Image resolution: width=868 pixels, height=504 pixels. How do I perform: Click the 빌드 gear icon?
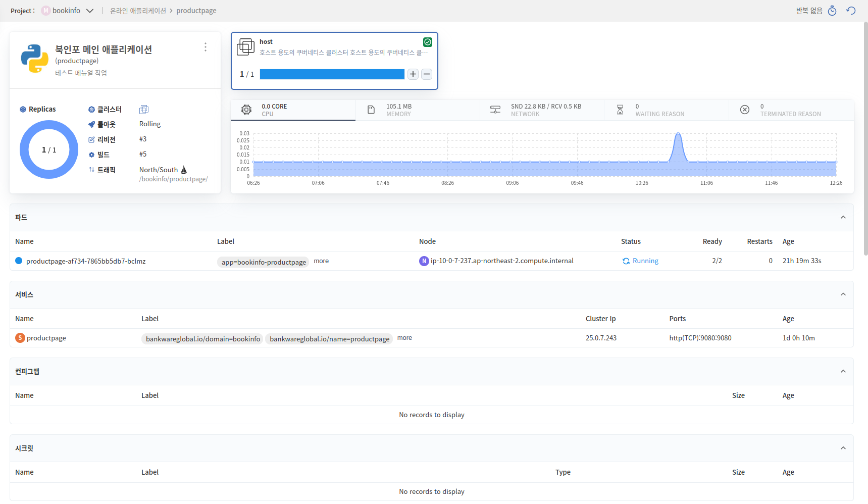coord(91,155)
